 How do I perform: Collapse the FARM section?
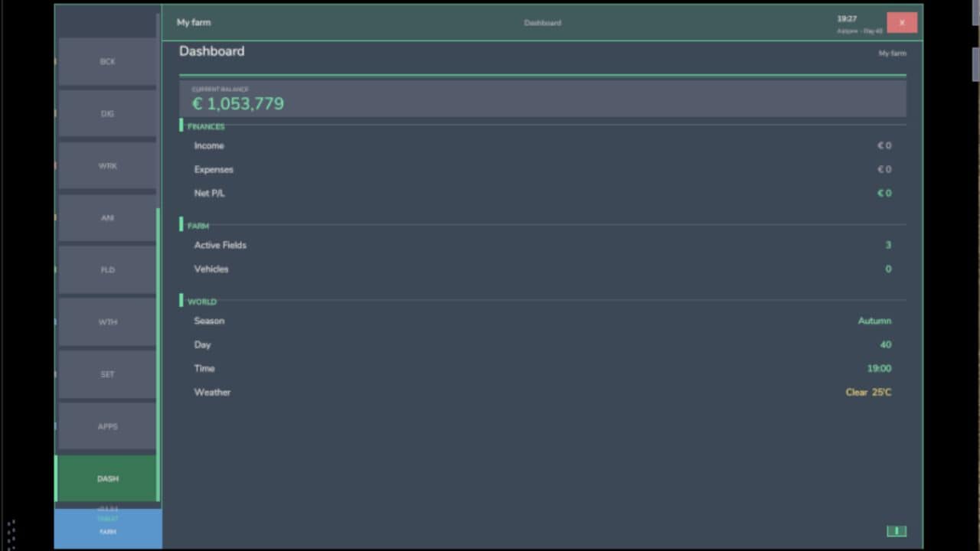tap(198, 226)
